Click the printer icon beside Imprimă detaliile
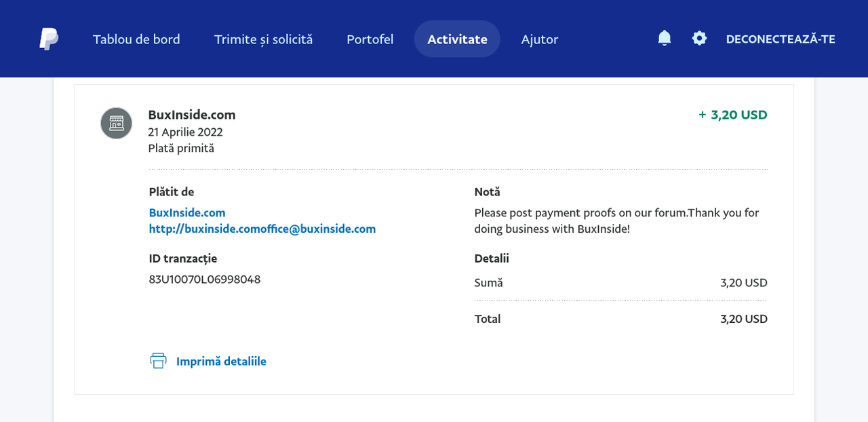Viewport: 868px width, 422px height. click(x=158, y=361)
